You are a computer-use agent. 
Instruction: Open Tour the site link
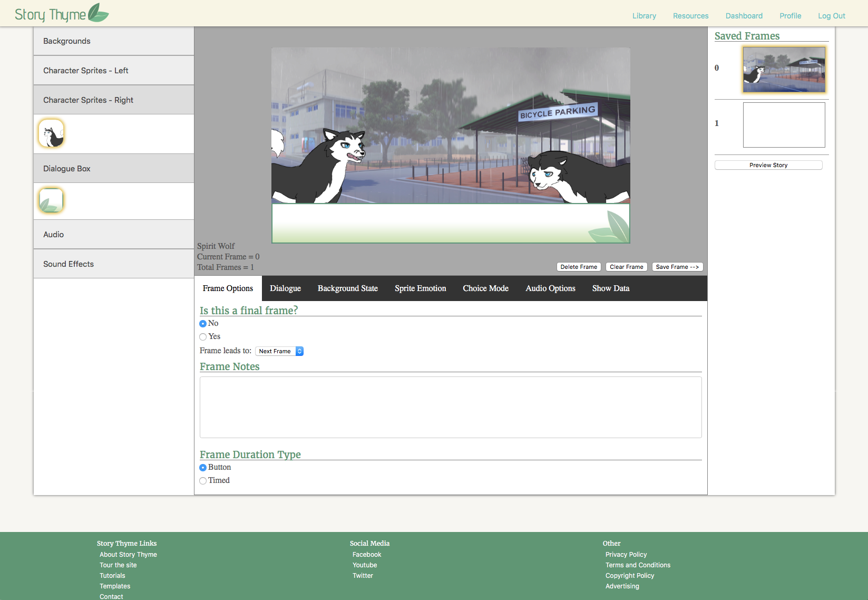[118, 565]
